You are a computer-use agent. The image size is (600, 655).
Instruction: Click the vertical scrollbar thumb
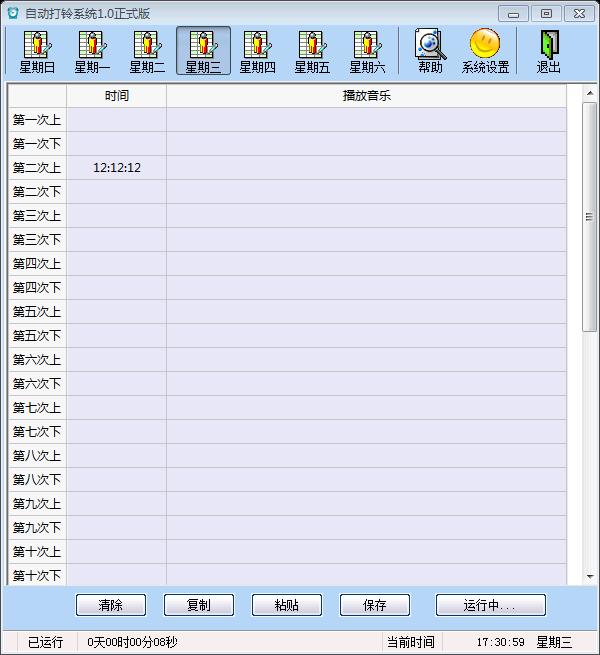[590, 217]
